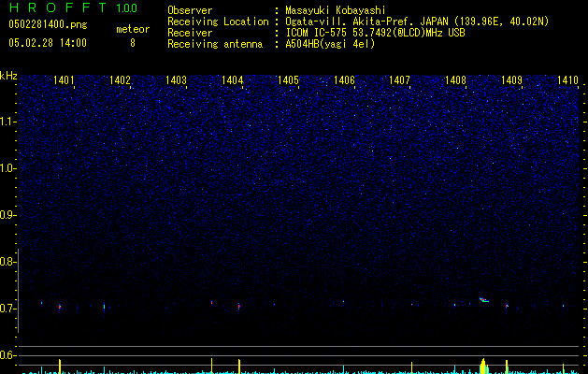Click receiver info ICOM IC-575 53.7492 MHz
This screenshot has height=374, width=588.
point(375,33)
